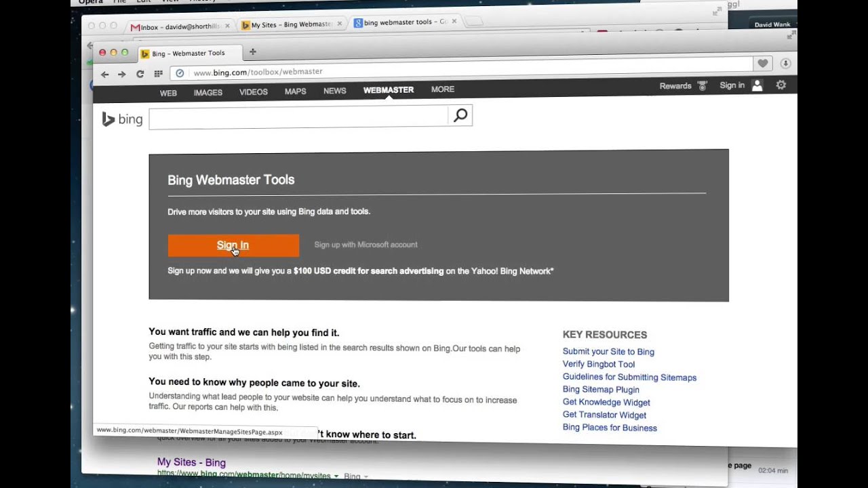Screen dimensions: 868x488
Task: Open the WEB section in Bing nav
Action: [x=168, y=93]
